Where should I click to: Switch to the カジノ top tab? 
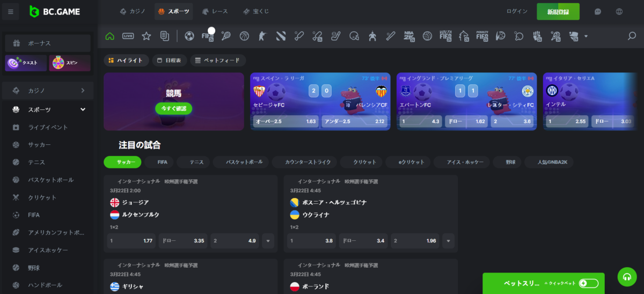pyautogui.click(x=133, y=11)
